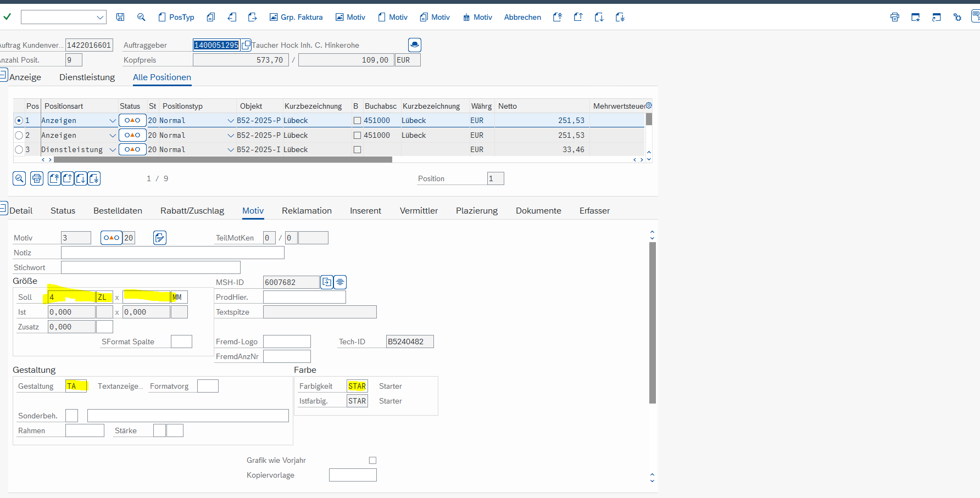Click the edit note icon beside Motiv status
Image resolution: width=980 pixels, height=498 pixels.
[x=160, y=238]
